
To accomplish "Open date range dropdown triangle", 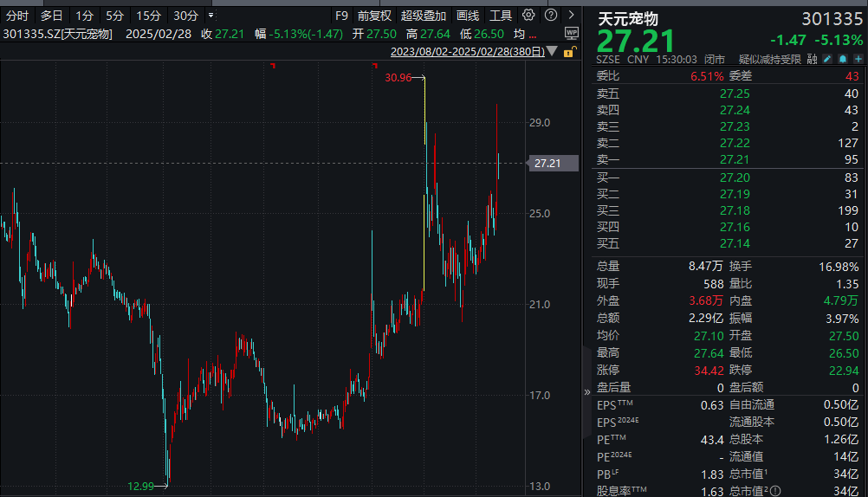I will pos(554,53).
